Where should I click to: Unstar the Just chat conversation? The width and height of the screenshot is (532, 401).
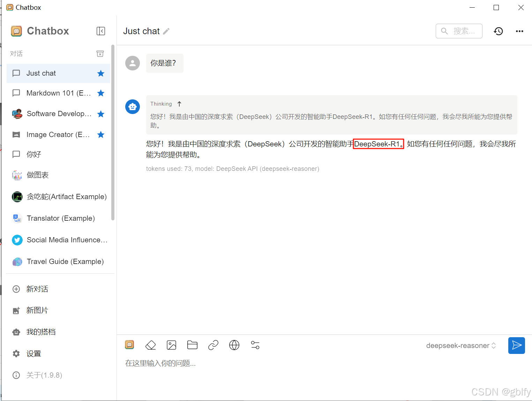[101, 73]
